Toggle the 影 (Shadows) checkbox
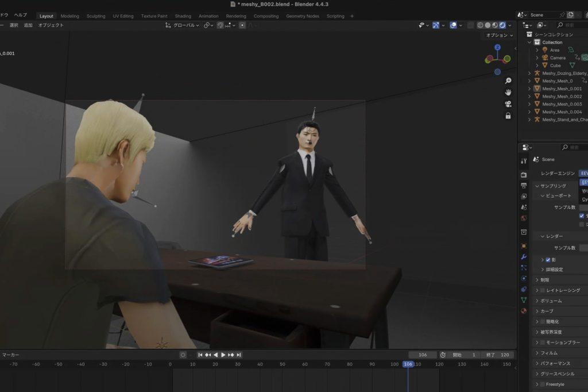The height and width of the screenshot is (392, 588). (x=548, y=260)
